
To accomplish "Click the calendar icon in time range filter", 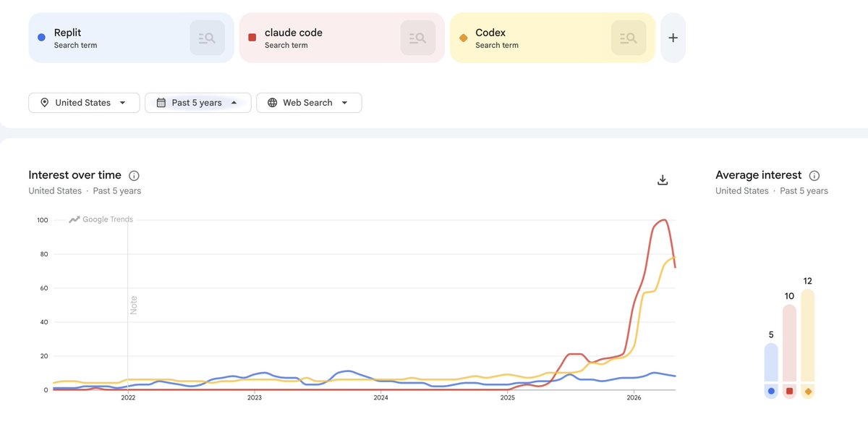I will point(161,103).
